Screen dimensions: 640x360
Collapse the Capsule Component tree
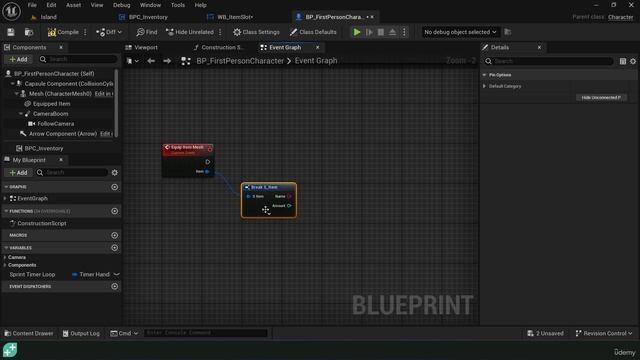[x=12, y=83]
